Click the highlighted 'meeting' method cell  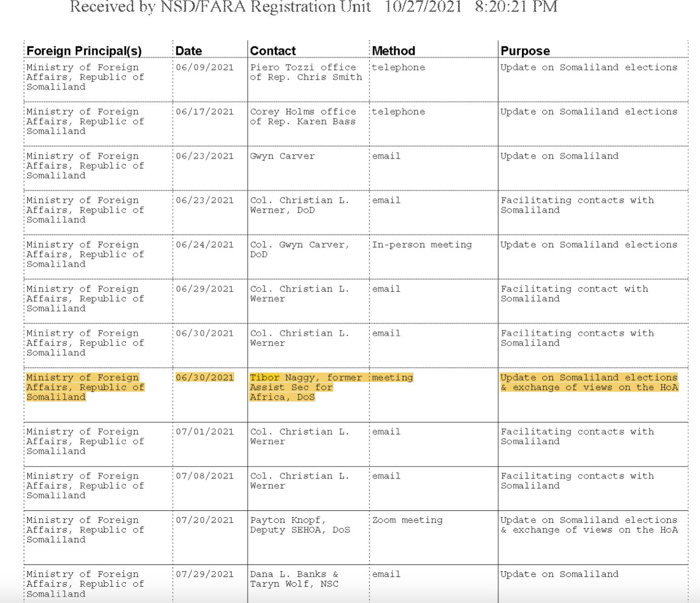[x=392, y=377]
